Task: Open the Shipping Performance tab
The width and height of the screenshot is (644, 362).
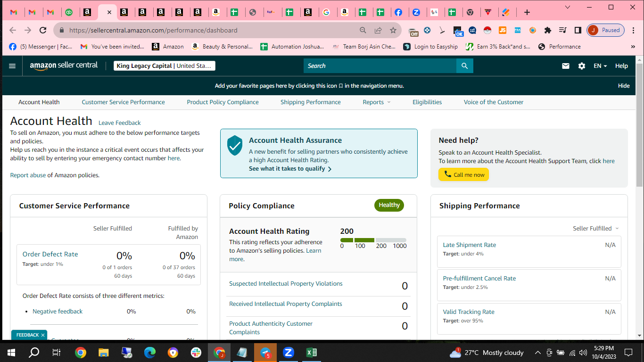Action: pyautogui.click(x=311, y=102)
